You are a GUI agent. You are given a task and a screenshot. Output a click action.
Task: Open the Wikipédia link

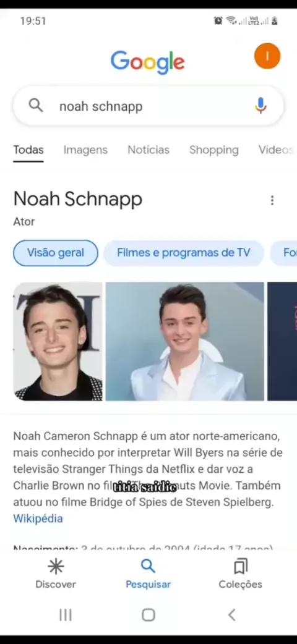pos(38,519)
